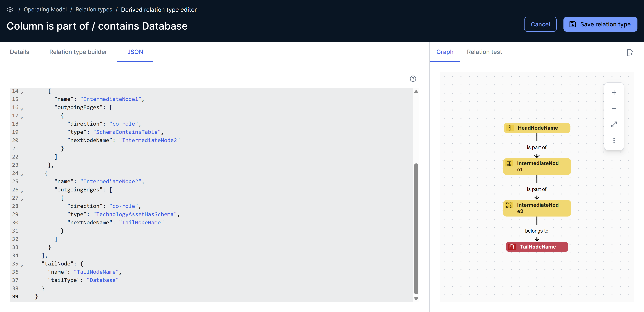This screenshot has width=644, height=312.
Task: Click the schema icon on IntermediateNode2 node
Action: pyautogui.click(x=509, y=205)
